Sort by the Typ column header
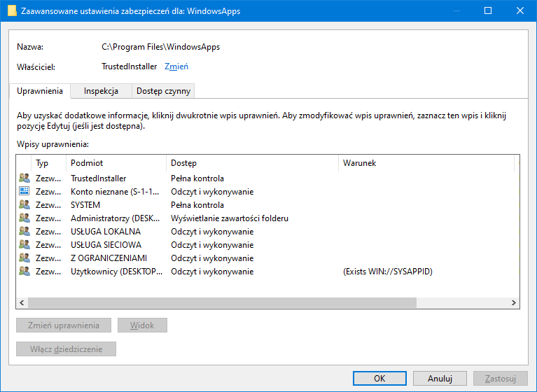Screen dimensions: 537x392 [48, 163]
